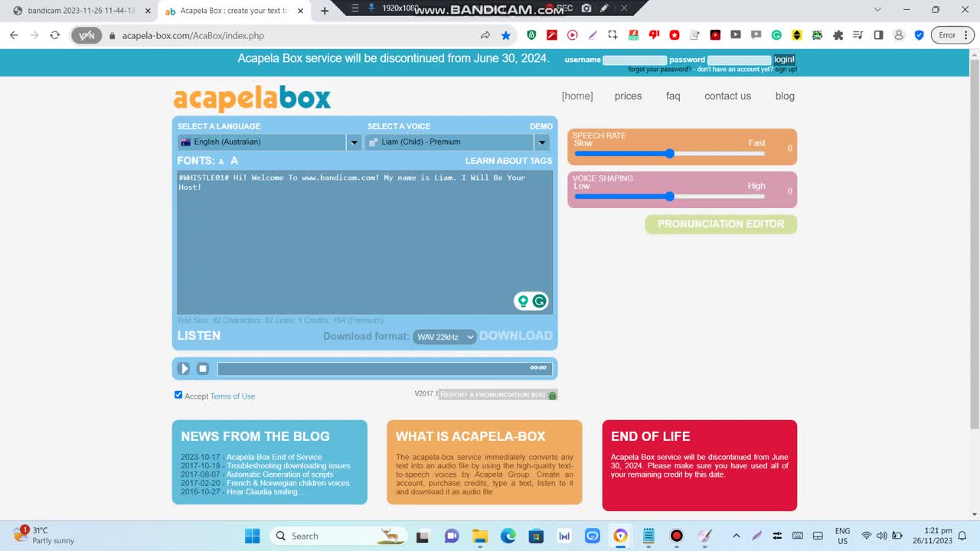This screenshot has height=551, width=980.
Task: Open the media control playlist icon
Action: point(857,35)
